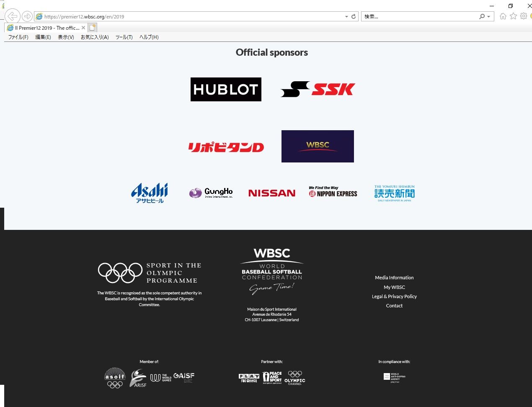Open the お気に入り(A) menu

click(x=95, y=37)
